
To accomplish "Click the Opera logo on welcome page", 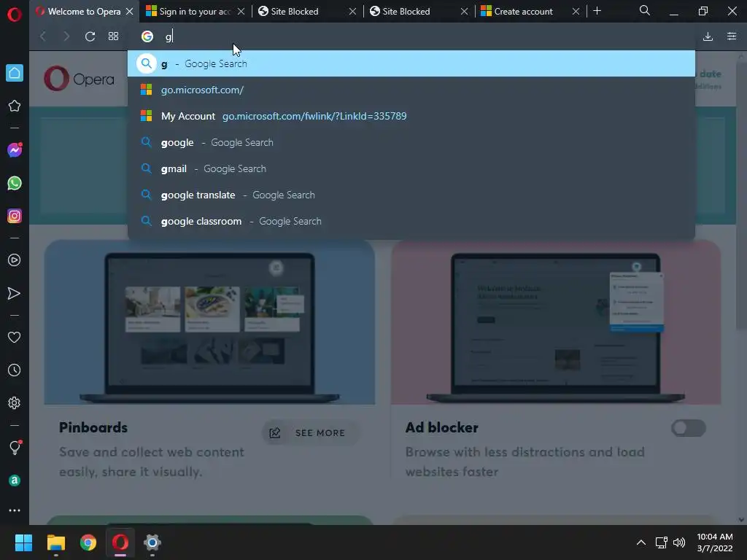I will pyautogui.click(x=79, y=79).
